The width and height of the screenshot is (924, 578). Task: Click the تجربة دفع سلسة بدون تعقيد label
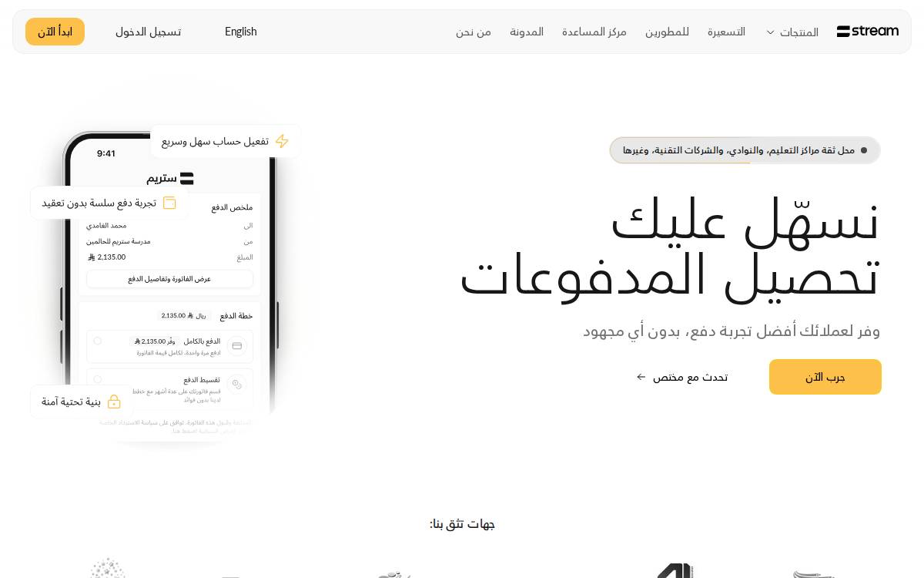tap(99, 203)
